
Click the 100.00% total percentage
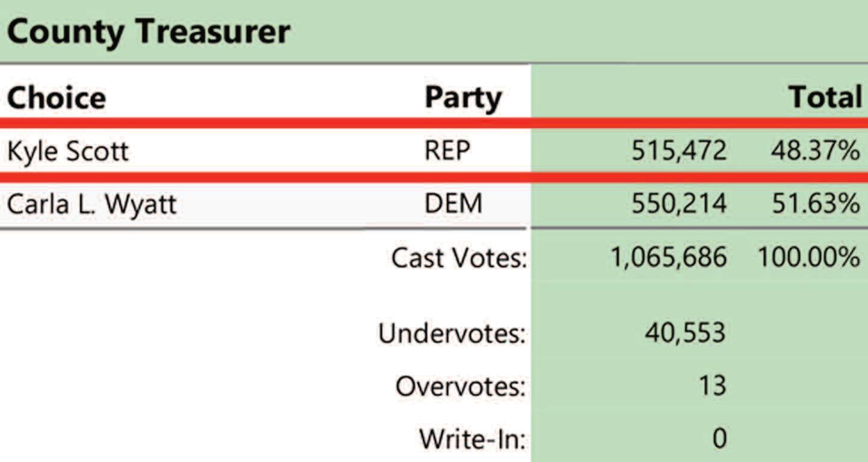808,258
